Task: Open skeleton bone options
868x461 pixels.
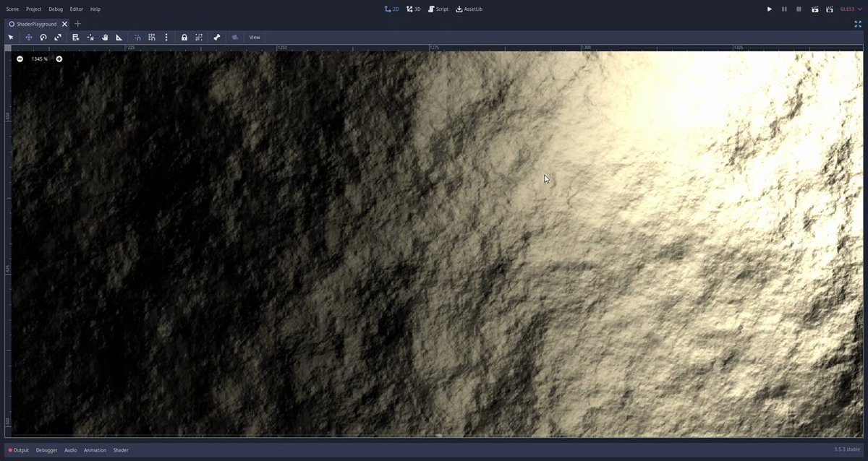Action: (216, 37)
